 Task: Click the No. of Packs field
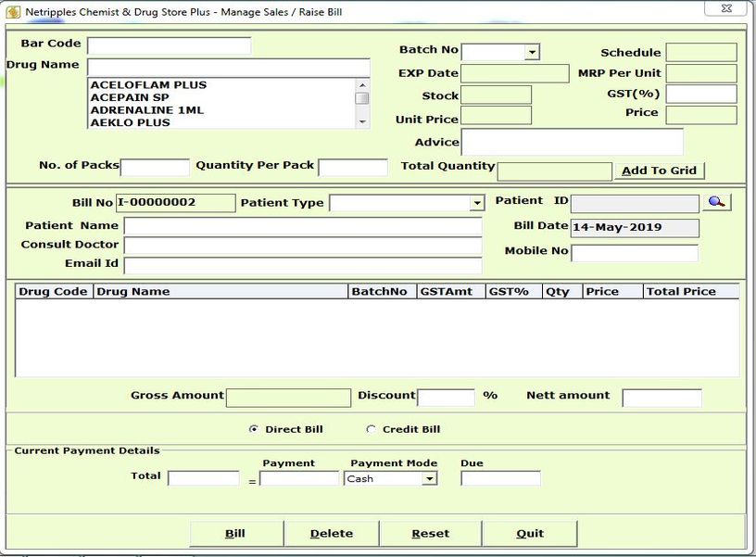tap(156, 168)
